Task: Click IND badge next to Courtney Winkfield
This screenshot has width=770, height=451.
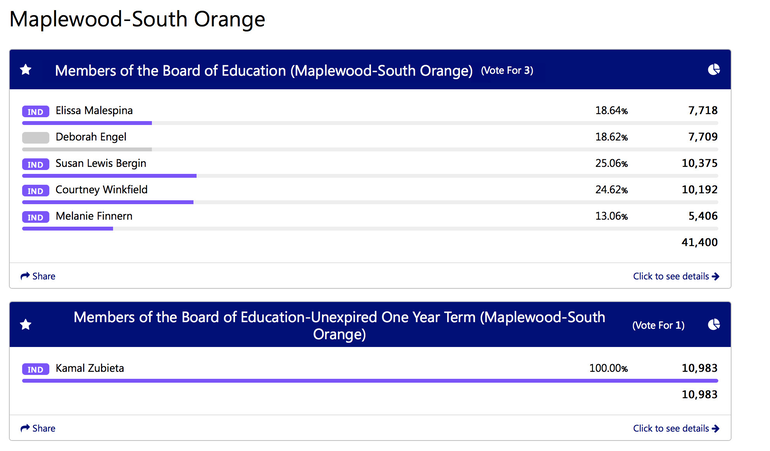Action: tap(35, 190)
